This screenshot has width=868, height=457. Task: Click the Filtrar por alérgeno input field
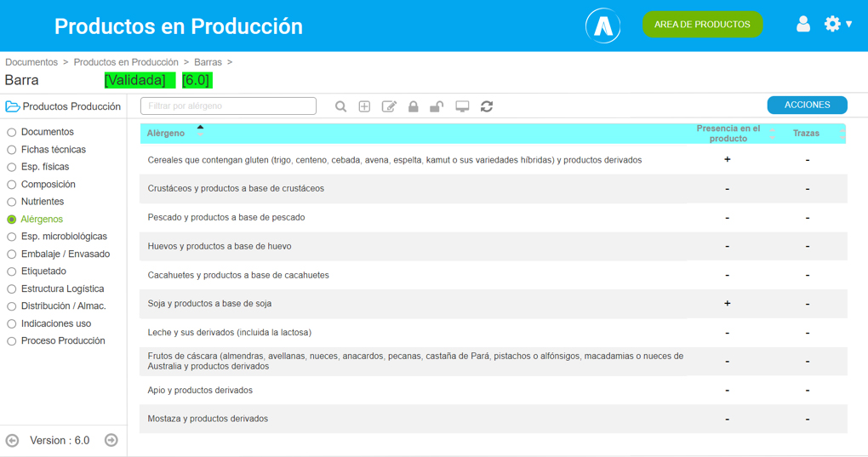228,106
